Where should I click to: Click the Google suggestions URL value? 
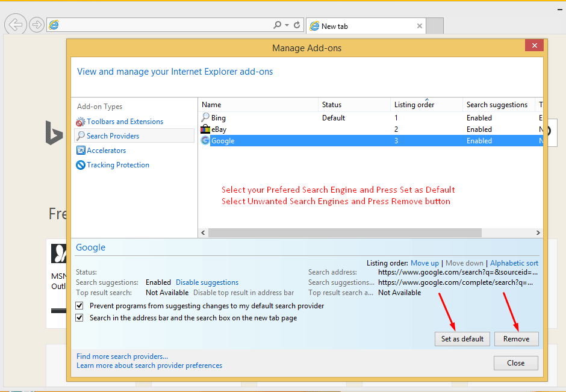coord(456,282)
